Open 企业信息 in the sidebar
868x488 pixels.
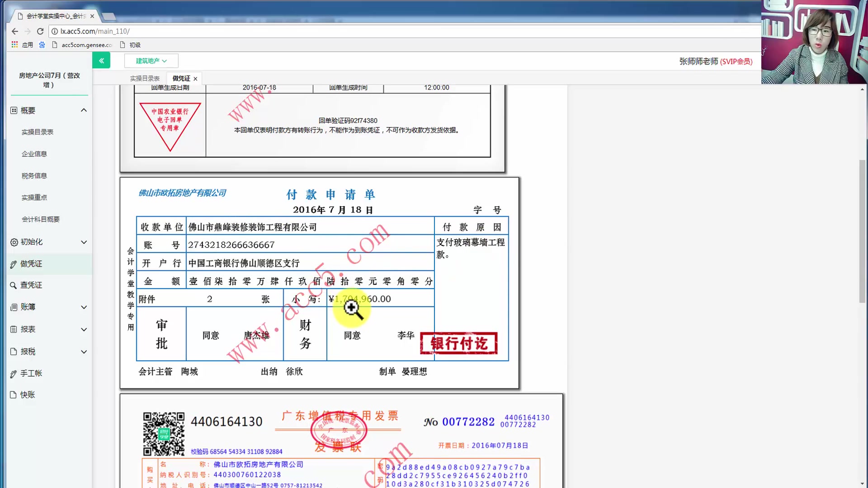[x=34, y=154]
